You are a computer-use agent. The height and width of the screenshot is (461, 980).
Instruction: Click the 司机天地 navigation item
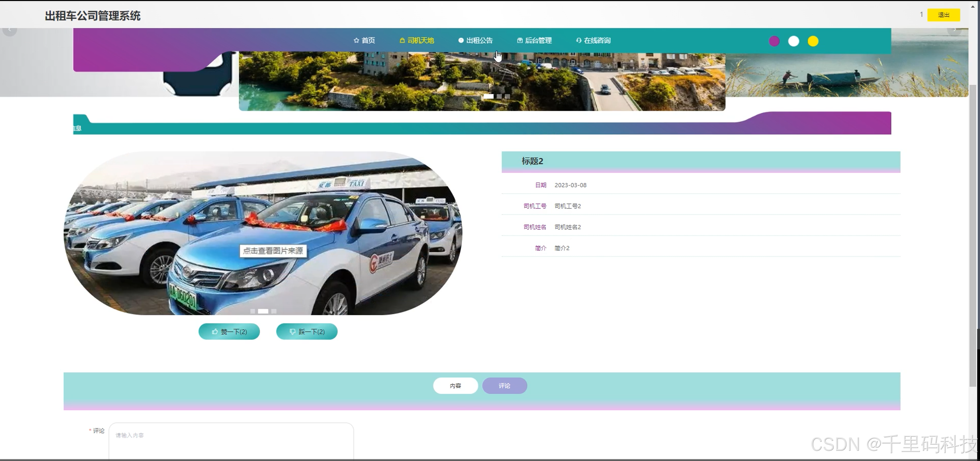click(417, 40)
